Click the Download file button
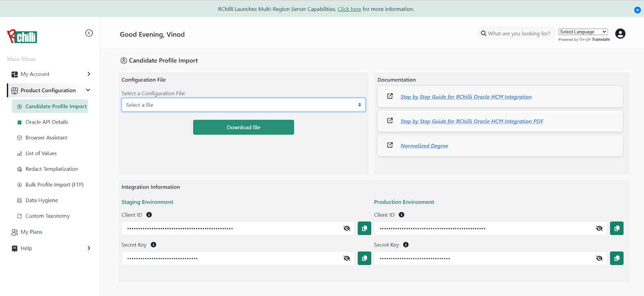Viewport: 644px width, 296px height. click(x=244, y=127)
